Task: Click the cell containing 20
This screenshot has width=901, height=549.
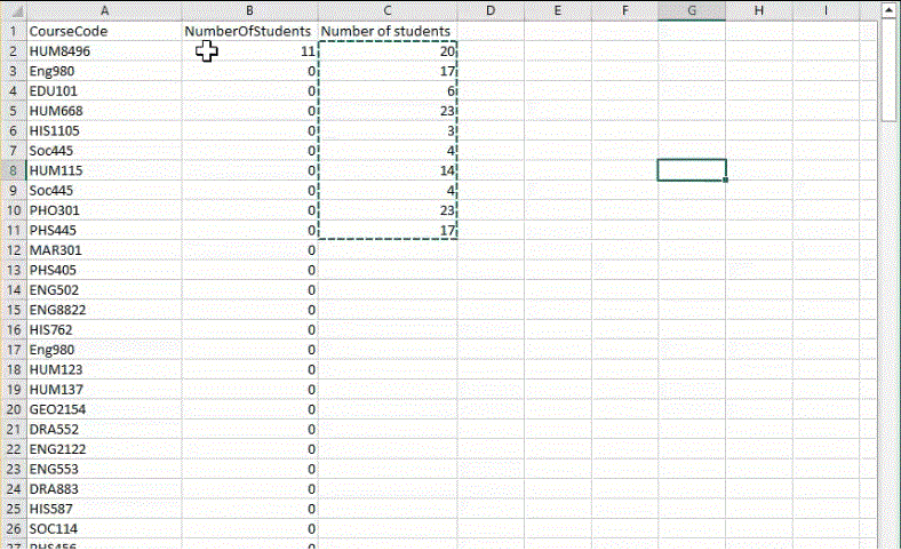Action: [387, 51]
